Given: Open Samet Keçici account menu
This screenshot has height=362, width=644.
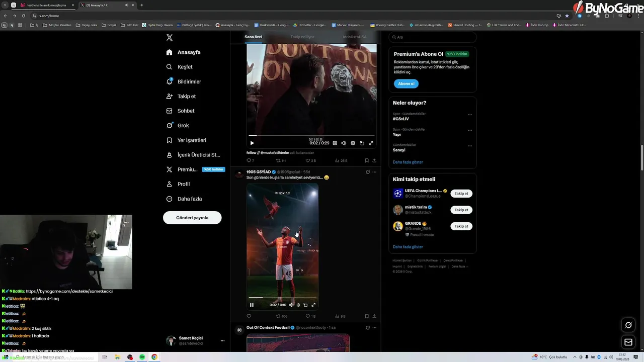Looking at the screenshot, I should point(195,340).
